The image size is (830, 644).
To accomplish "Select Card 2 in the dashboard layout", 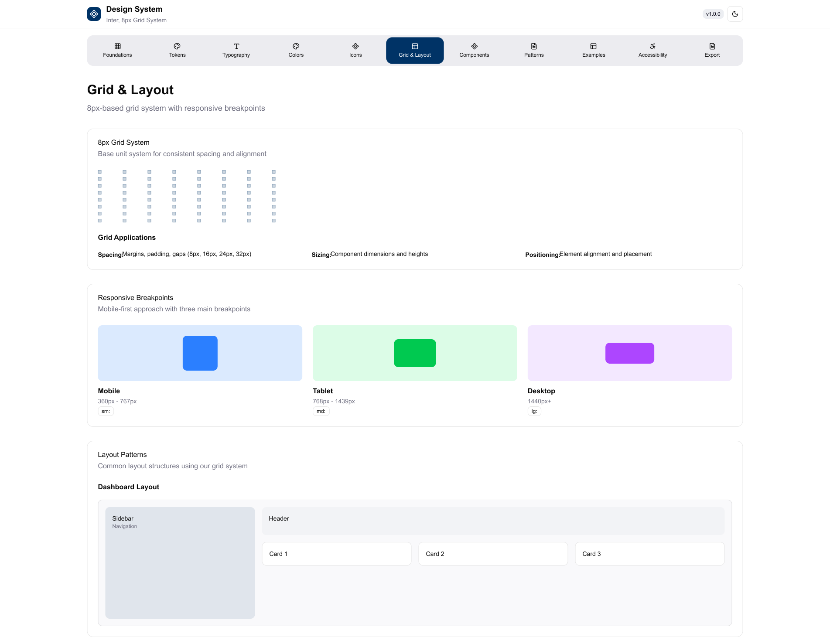I will [x=493, y=554].
